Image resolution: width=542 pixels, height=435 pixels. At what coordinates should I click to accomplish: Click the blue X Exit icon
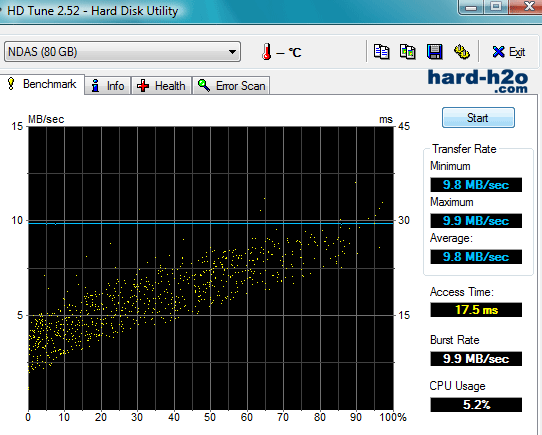tap(498, 52)
